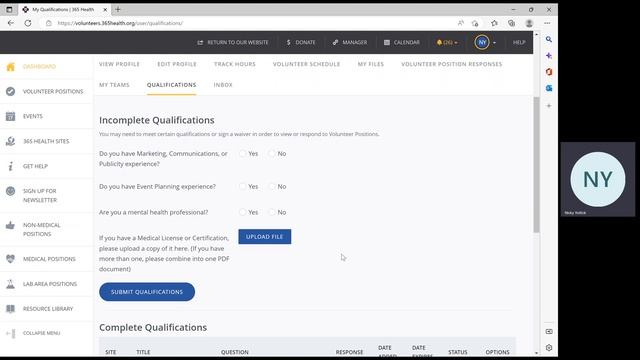Open the Manager link
The width and height of the screenshot is (640, 360).
350,42
